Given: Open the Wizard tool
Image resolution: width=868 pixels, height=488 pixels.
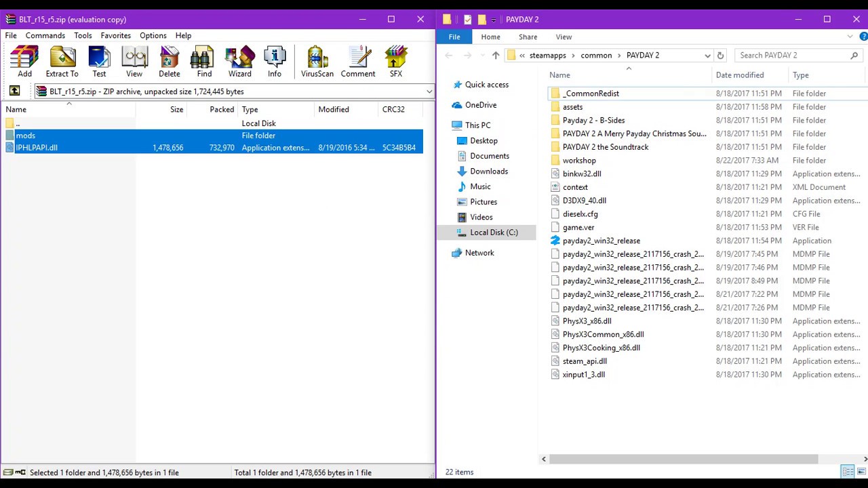Looking at the screenshot, I should coord(239,62).
